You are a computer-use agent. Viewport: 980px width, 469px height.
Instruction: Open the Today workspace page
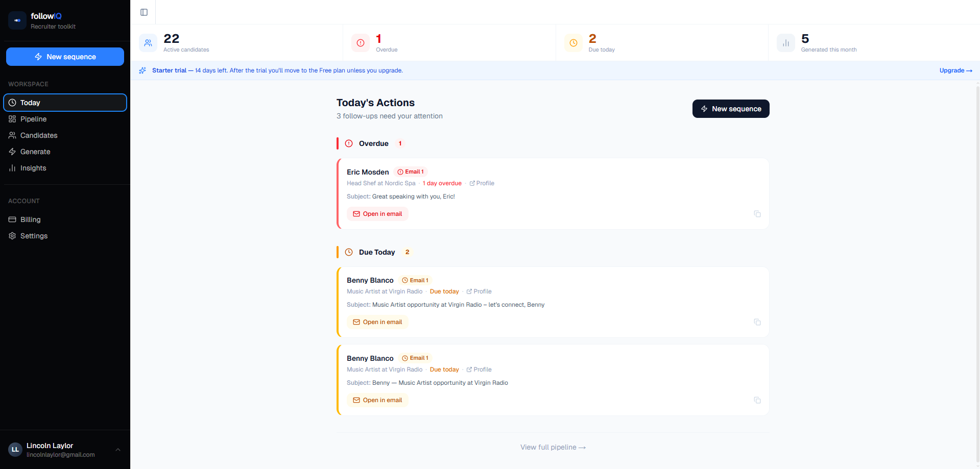point(65,103)
